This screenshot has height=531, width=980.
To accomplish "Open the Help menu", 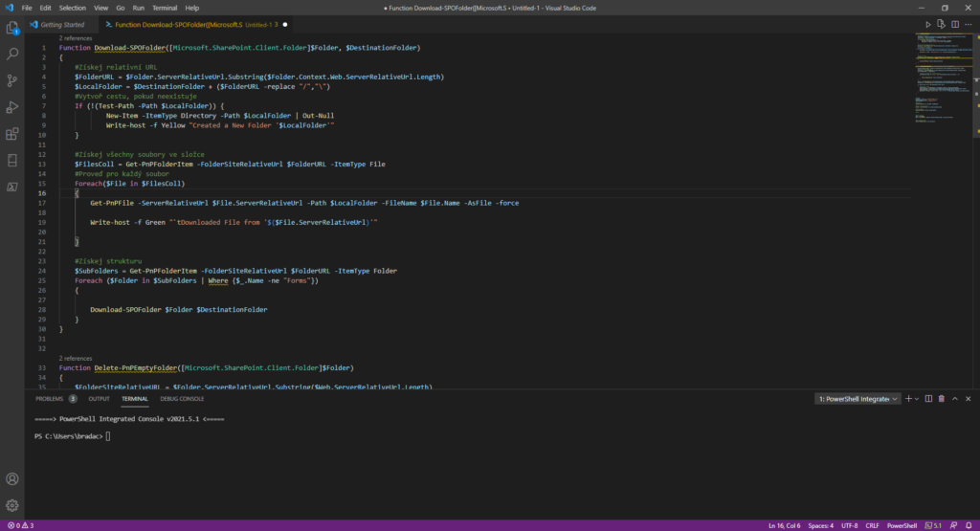I will (x=191, y=8).
